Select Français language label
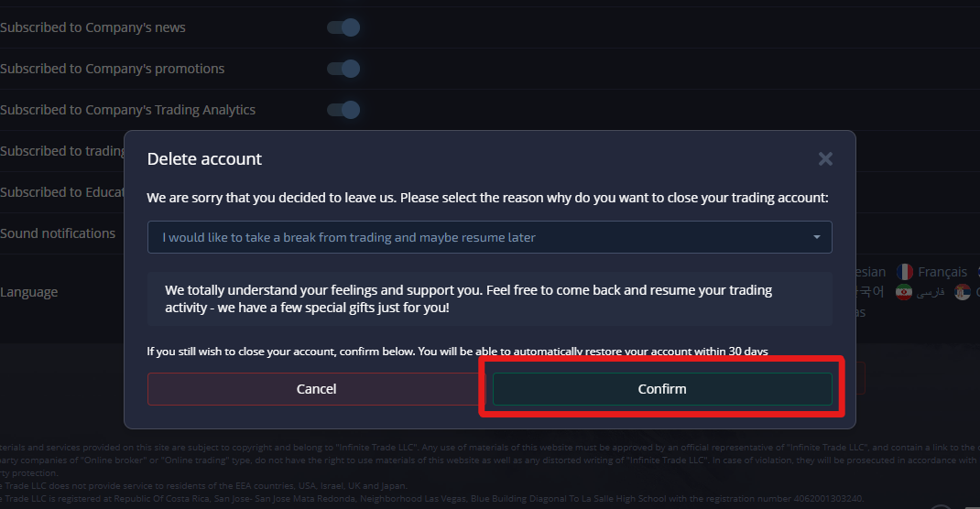Viewport: 980px width, 509px height. [x=942, y=272]
